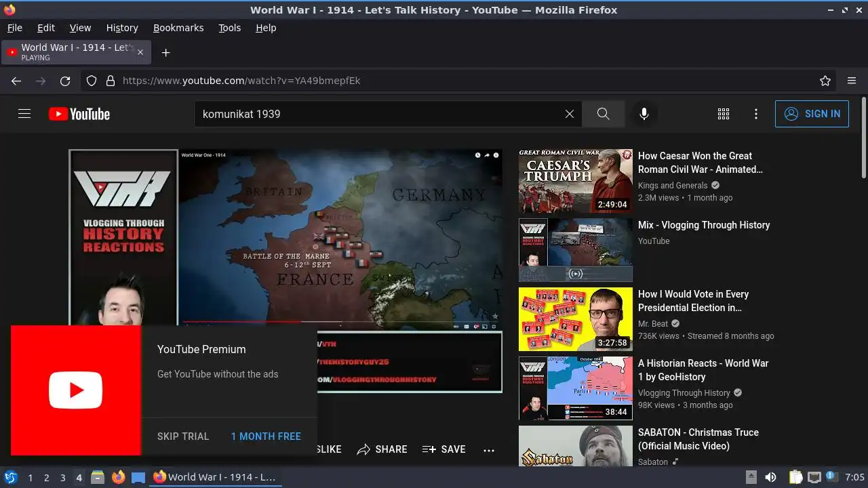The image size is (868, 488).
Task: Visit the Mr. Beat channel
Action: point(653,324)
